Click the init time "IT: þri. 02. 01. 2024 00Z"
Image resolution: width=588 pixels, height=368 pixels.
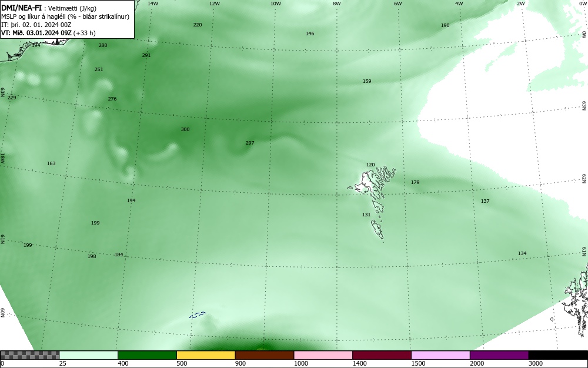click(x=36, y=25)
